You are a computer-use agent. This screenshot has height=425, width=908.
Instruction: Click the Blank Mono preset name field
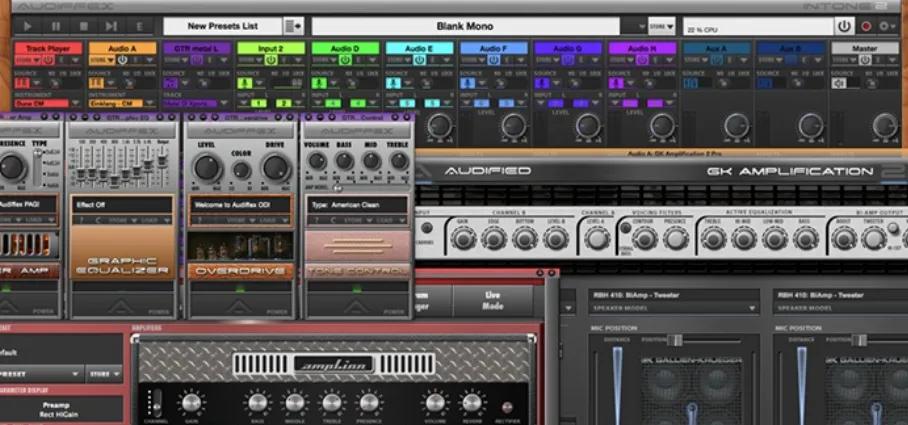[x=465, y=26]
